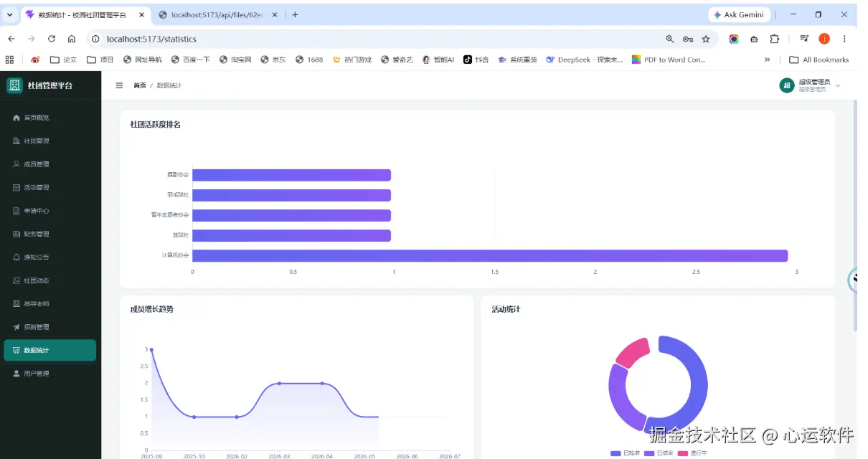The image size is (868, 459).
Task: Click the 超级管理员 avatar
Action: tap(787, 85)
